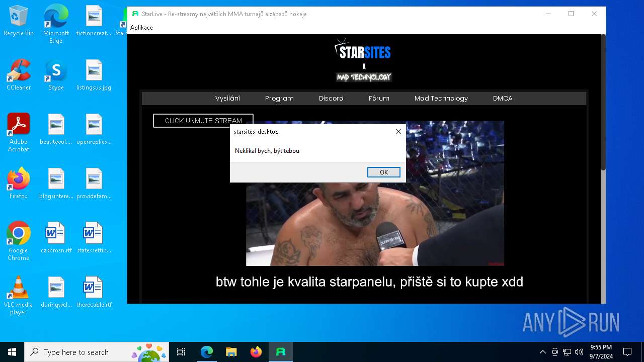Close the starsites-desktop dialog
The width and height of the screenshot is (644, 362).
398,131
